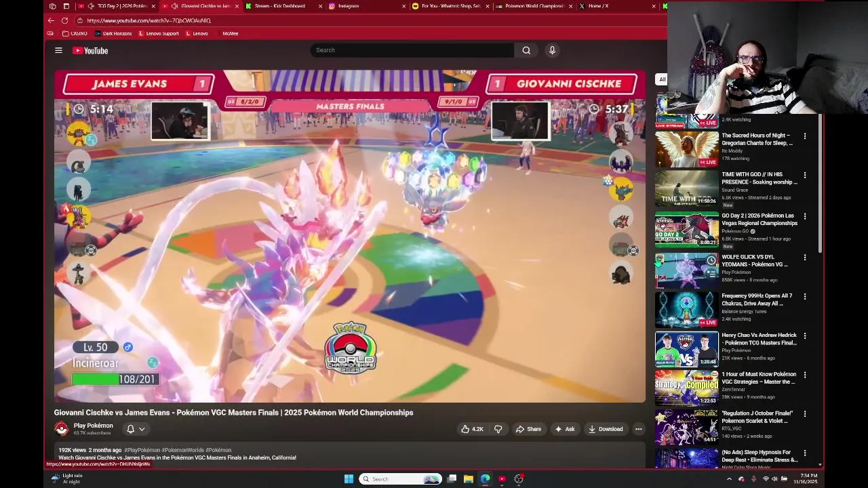Switch to TCG Day 2 browser tab
The image size is (868, 488).
point(117,6)
